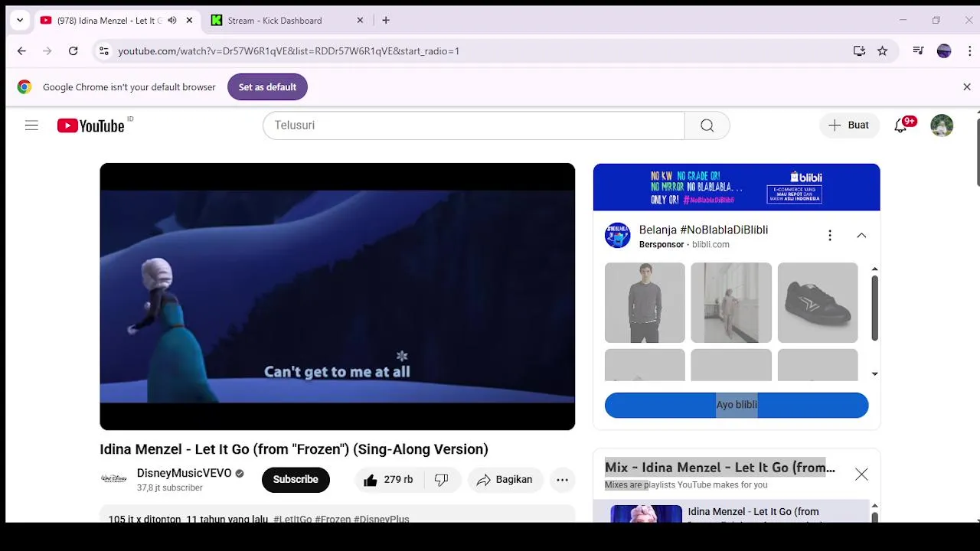The height and width of the screenshot is (551, 980).
Task: Open the DisneyMusicVEVO channel name link
Action: click(184, 473)
